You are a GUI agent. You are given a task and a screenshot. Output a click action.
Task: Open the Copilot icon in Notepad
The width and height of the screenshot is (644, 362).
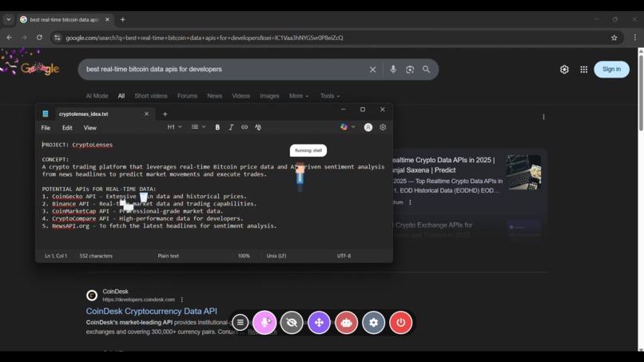344,127
